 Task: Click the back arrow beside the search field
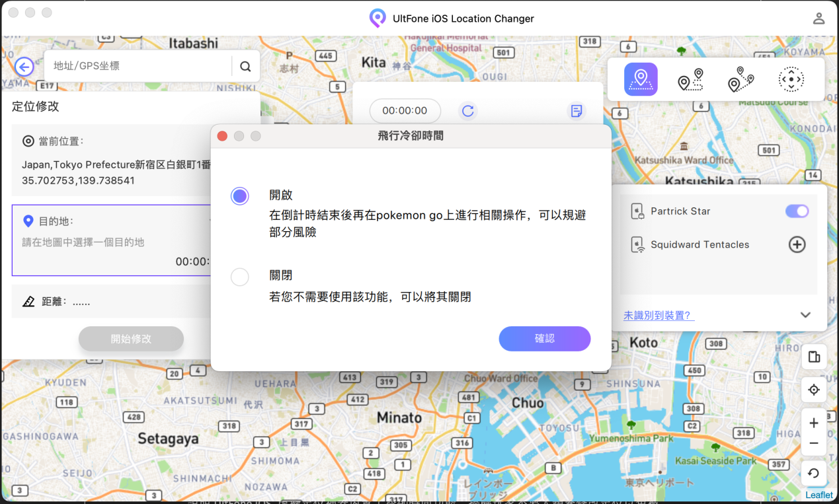pyautogui.click(x=24, y=66)
